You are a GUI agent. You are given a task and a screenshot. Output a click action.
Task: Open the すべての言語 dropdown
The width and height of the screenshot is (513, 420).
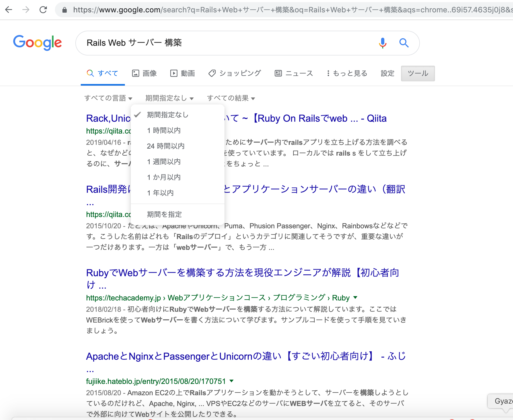[108, 98]
